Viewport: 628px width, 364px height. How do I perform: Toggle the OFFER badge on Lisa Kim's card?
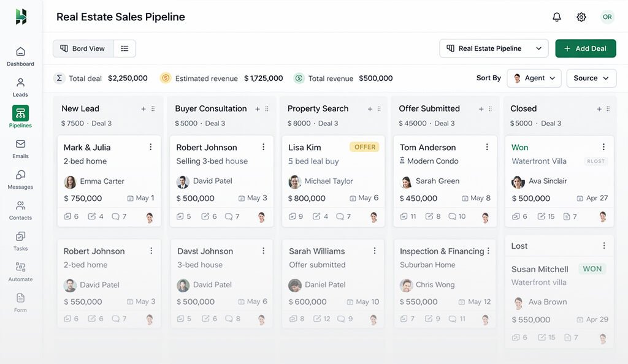364,147
